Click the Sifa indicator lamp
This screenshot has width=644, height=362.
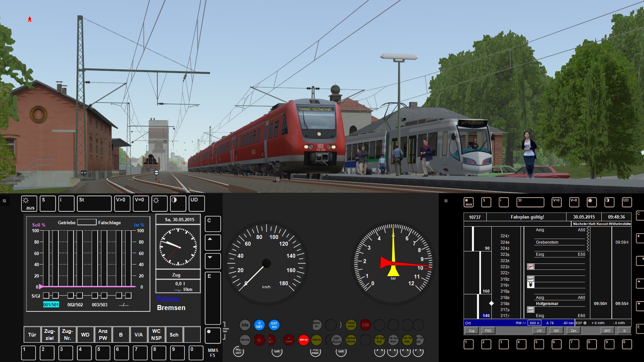tap(245, 325)
